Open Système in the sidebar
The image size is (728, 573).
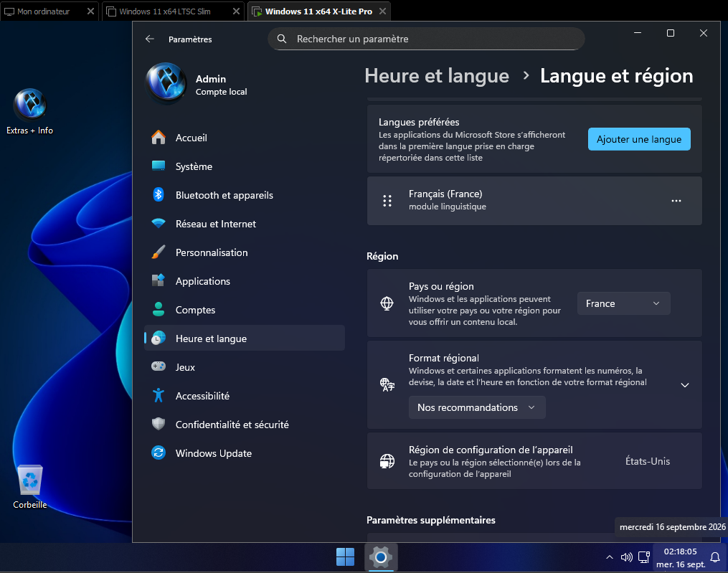[x=244, y=166]
